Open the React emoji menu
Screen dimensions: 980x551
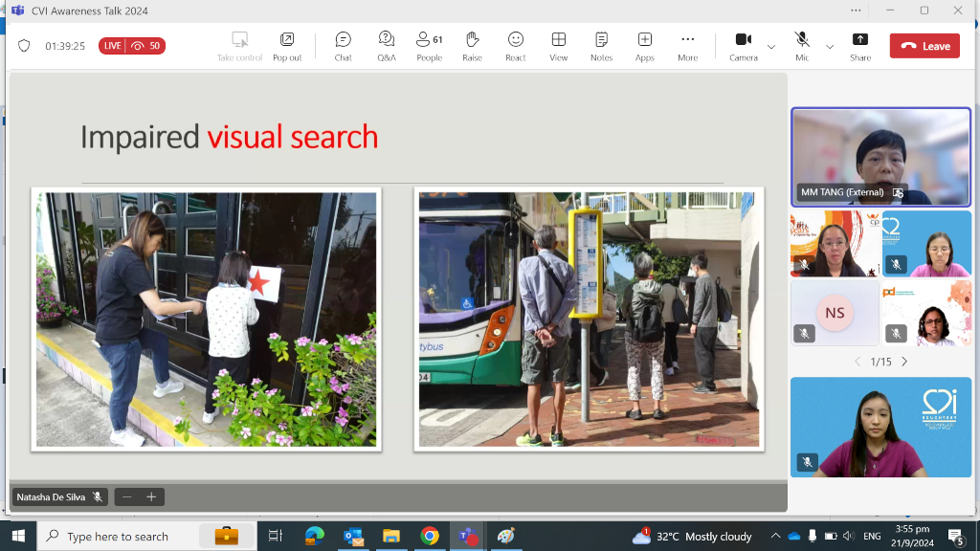coord(516,45)
